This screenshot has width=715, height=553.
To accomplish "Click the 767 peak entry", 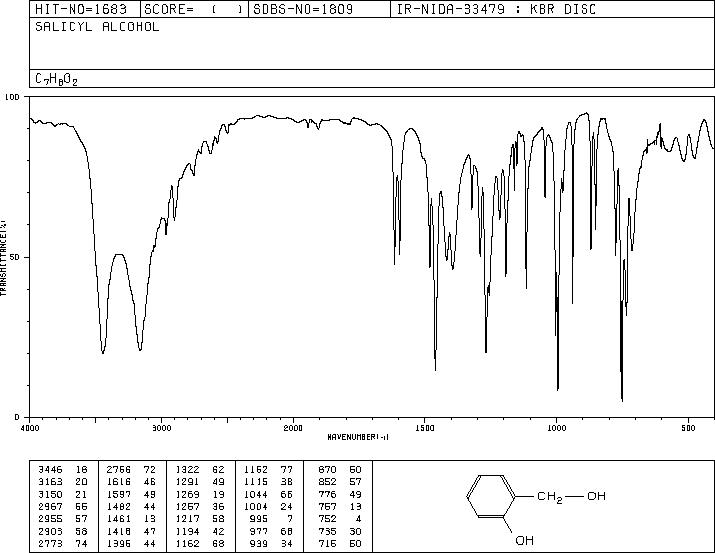I will coord(327,506).
